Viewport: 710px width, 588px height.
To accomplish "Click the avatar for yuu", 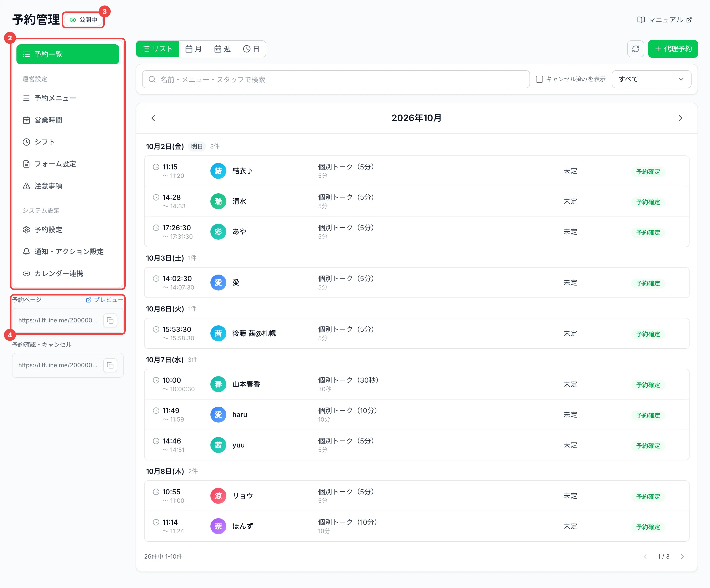I will [218, 445].
